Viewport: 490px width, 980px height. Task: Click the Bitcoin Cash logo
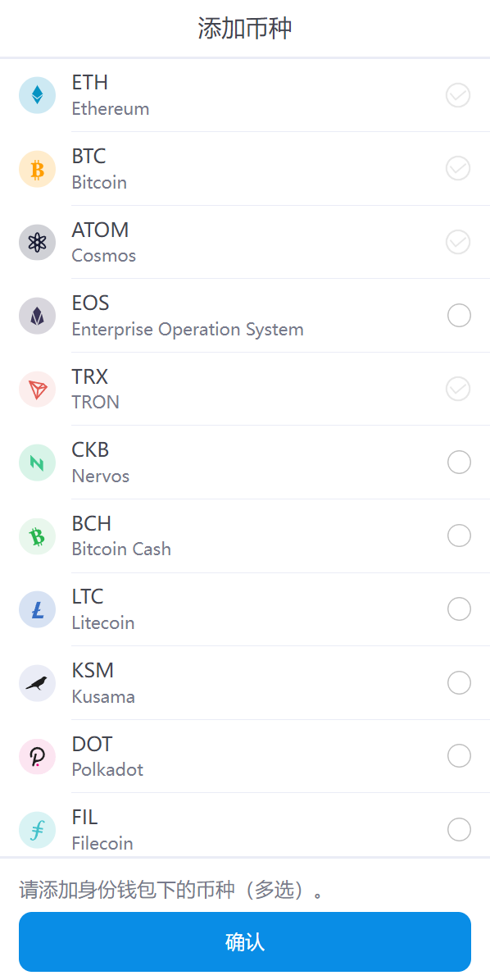pos(37,536)
